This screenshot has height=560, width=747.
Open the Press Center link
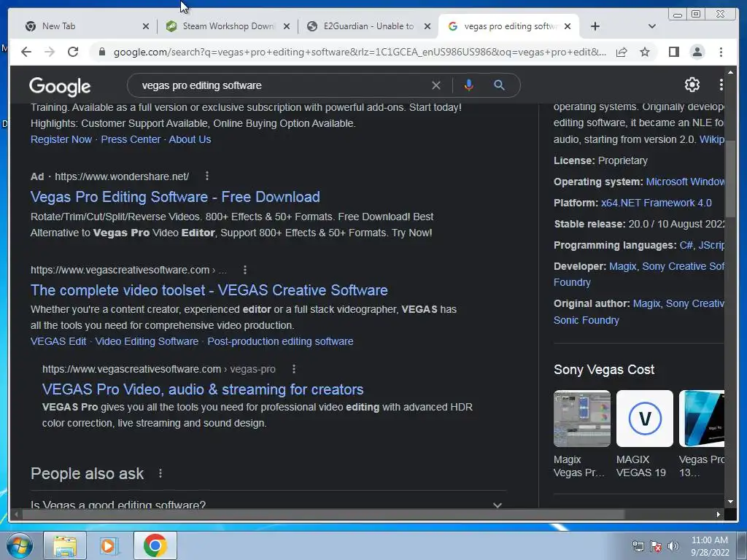tap(131, 139)
